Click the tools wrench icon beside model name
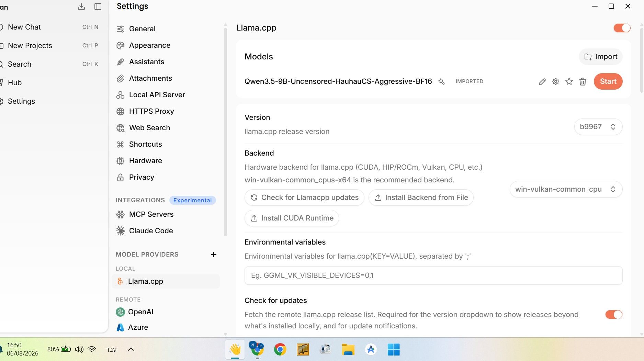This screenshot has width=644, height=361. pos(442,81)
